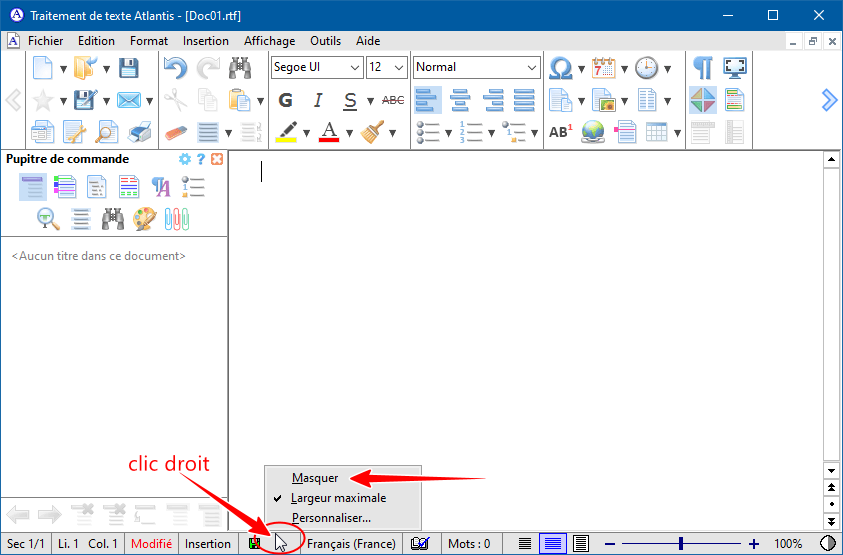The width and height of the screenshot is (843, 555).
Task: Choose Masquer in the context menu
Action: [343, 478]
